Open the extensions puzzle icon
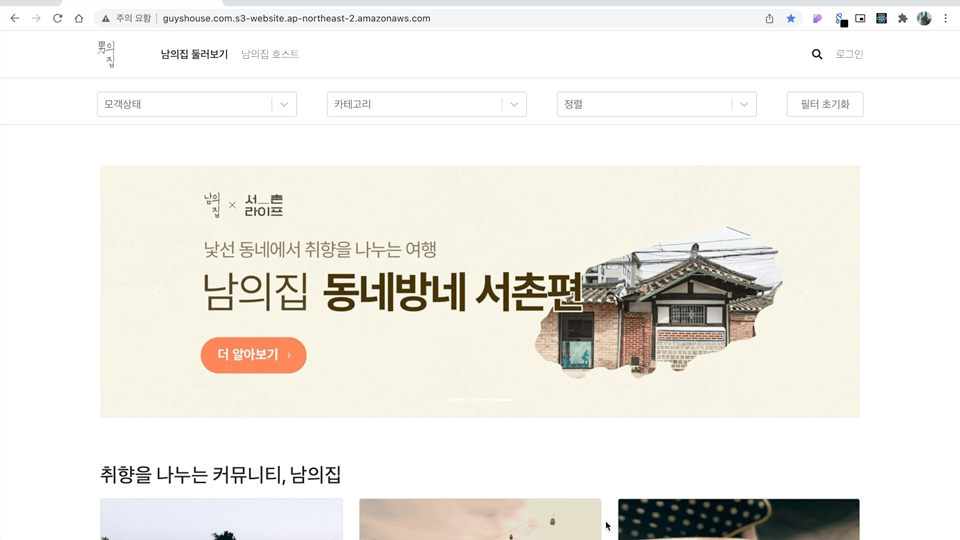This screenshot has width=960, height=540. 902,18
